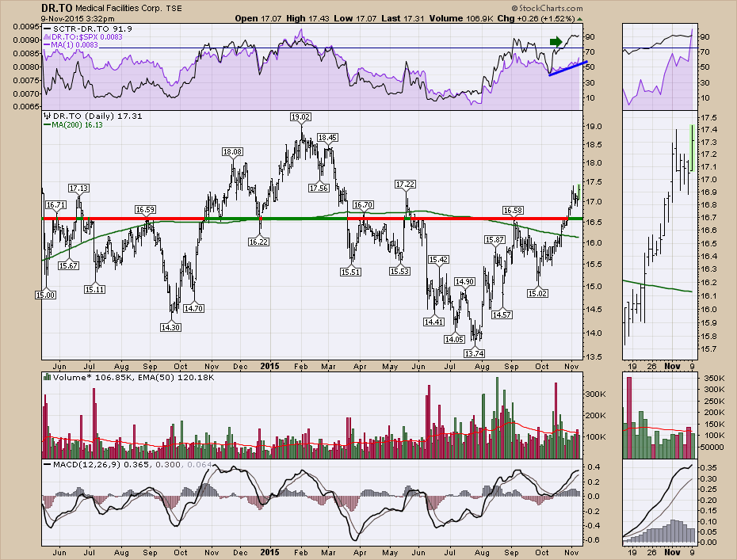Click the 15.87 price label
Screen dimensions: 737x560
pyautogui.click(x=495, y=239)
